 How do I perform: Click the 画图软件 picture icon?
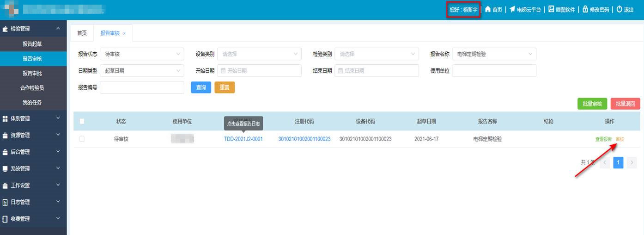point(551,9)
